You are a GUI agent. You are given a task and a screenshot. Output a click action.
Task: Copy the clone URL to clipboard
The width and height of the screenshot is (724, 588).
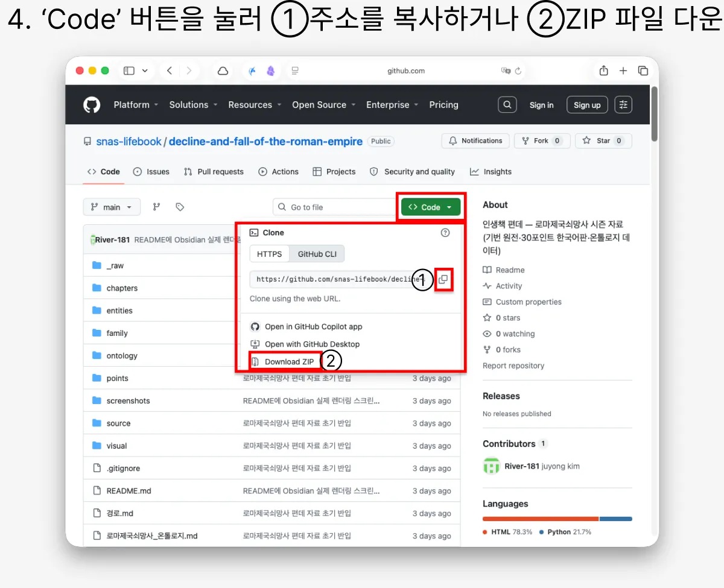pos(443,279)
